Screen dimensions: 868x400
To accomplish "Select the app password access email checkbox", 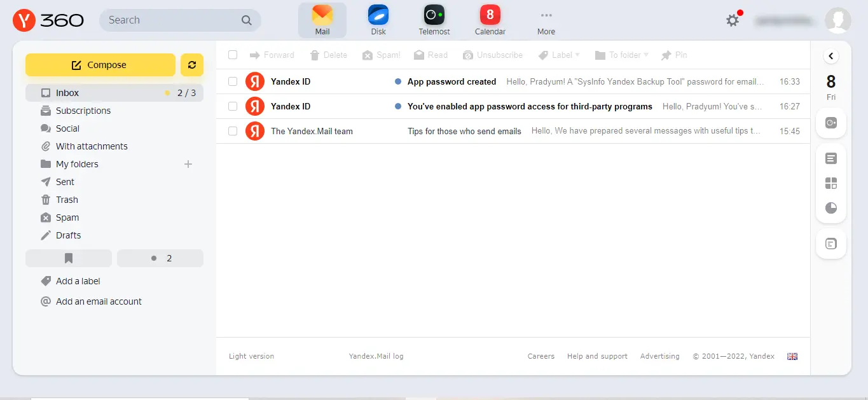I will point(233,106).
